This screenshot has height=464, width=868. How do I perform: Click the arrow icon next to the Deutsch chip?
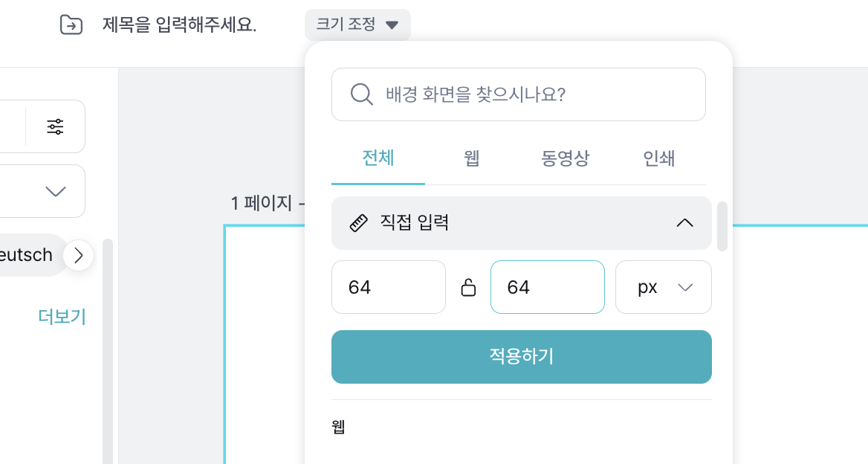click(x=78, y=255)
